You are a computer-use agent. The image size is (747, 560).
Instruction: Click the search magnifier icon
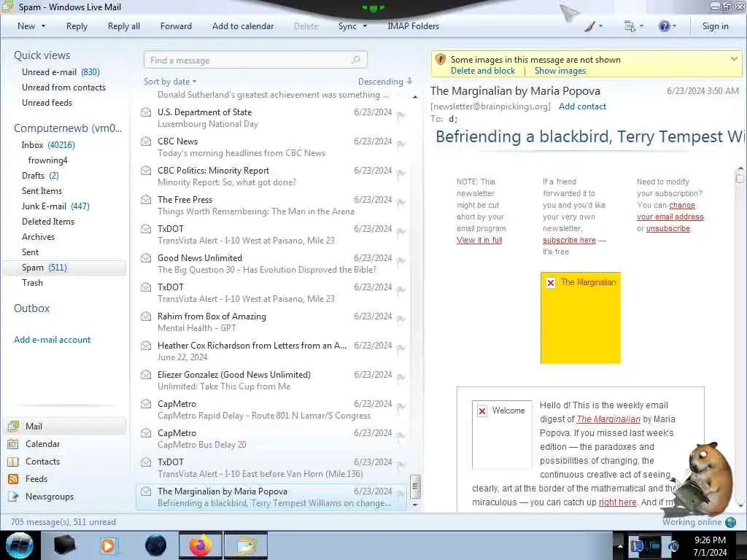355,60
